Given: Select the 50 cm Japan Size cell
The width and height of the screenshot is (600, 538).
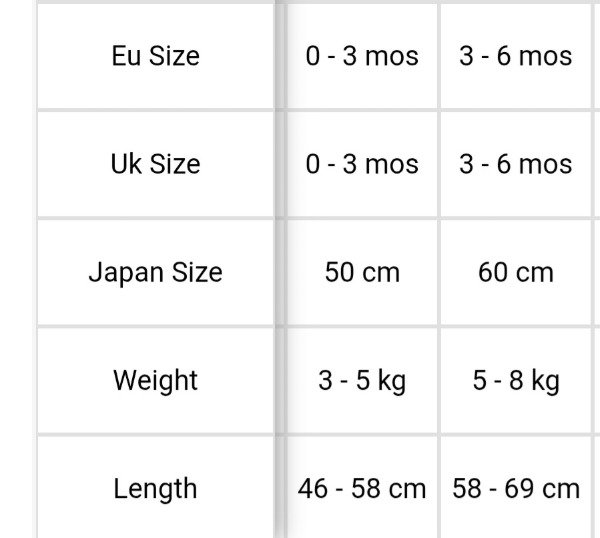Looking at the screenshot, I should [x=362, y=272].
